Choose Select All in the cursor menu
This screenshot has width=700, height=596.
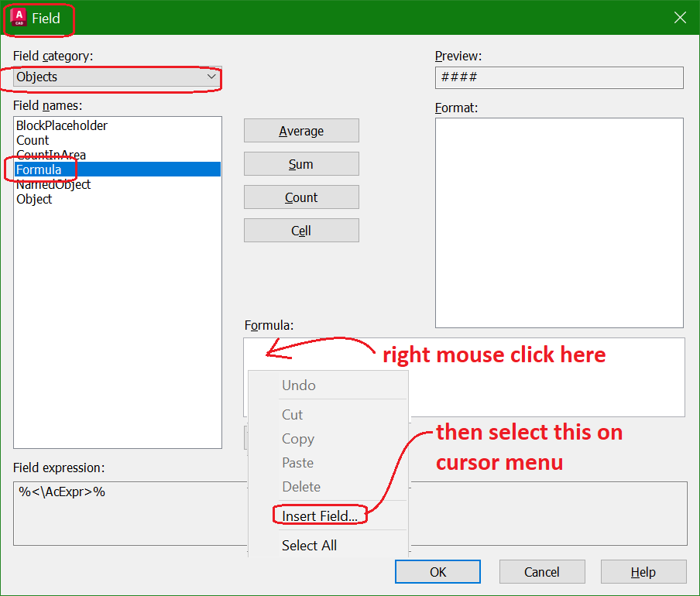click(309, 545)
